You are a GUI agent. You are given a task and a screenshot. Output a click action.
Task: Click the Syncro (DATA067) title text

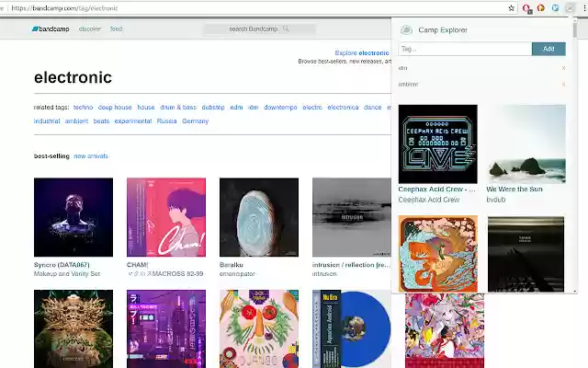tap(62, 265)
